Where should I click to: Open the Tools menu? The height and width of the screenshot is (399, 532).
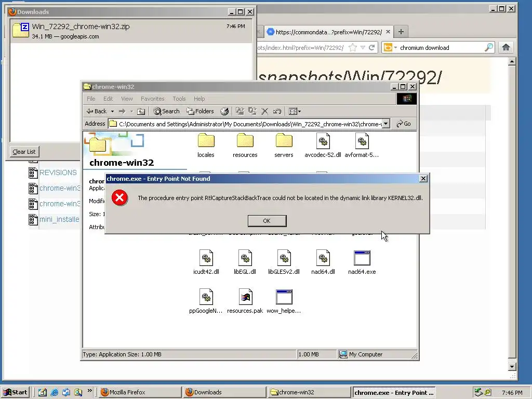tap(179, 99)
